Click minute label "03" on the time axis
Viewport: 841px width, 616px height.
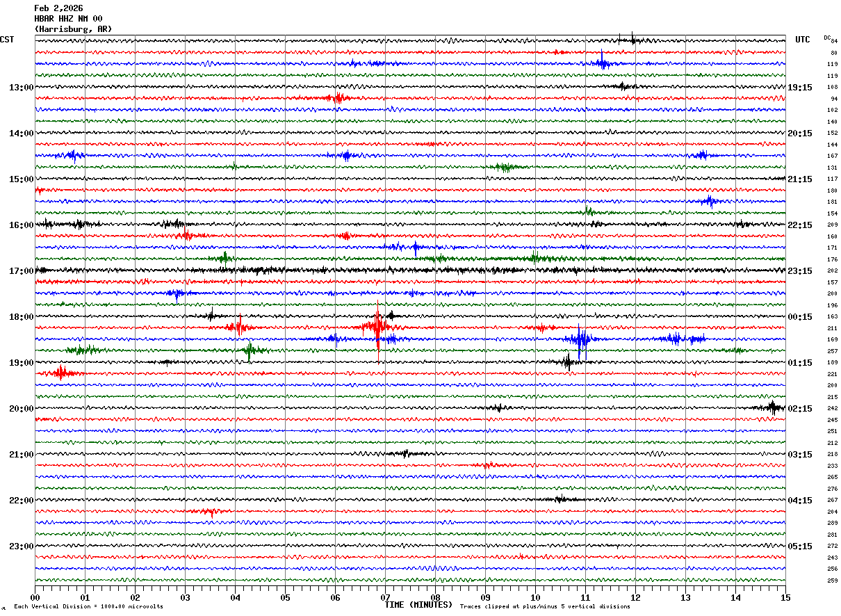click(x=185, y=597)
